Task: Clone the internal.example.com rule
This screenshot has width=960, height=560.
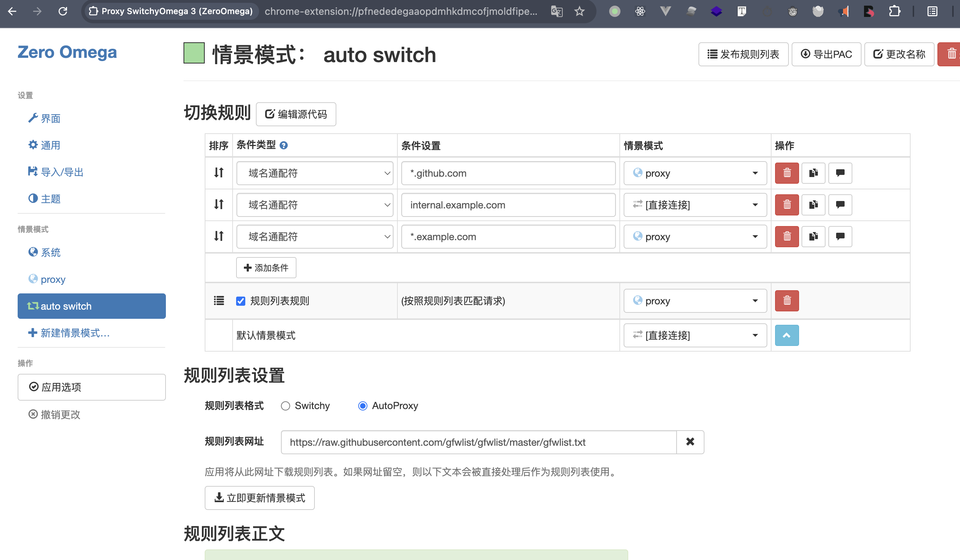Action: point(813,205)
